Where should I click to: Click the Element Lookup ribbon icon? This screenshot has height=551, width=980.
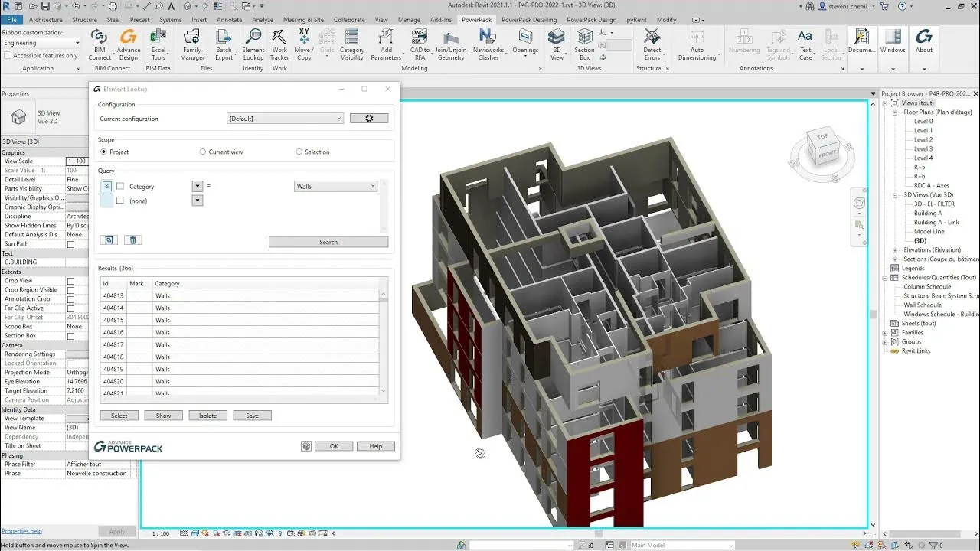coord(253,45)
